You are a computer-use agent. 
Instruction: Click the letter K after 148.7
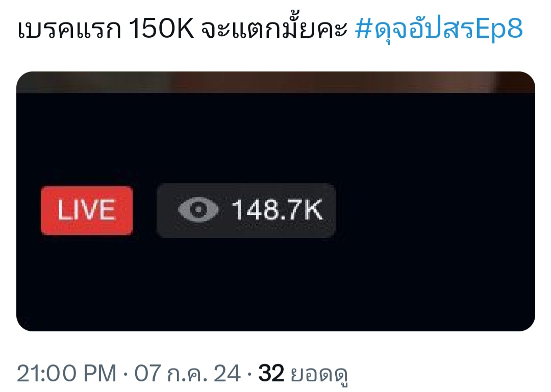tap(313, 210)
